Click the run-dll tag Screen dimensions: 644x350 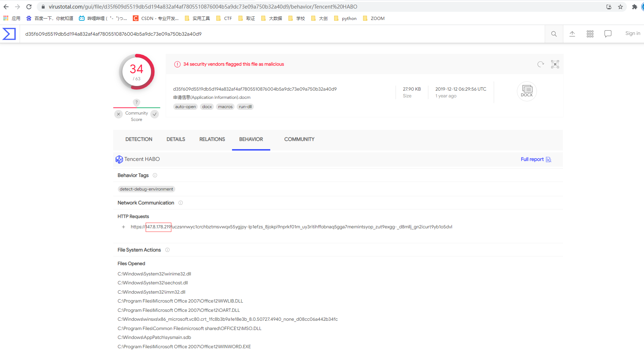pos(245,107)
